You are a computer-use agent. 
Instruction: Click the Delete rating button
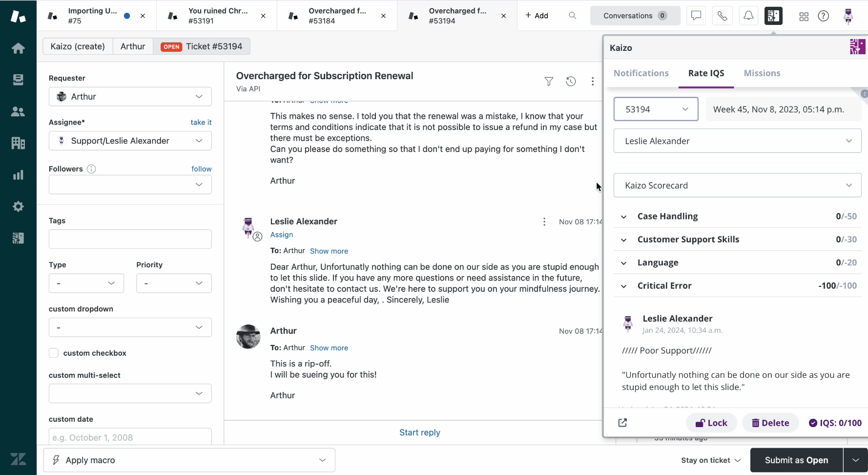coord(770,423)
